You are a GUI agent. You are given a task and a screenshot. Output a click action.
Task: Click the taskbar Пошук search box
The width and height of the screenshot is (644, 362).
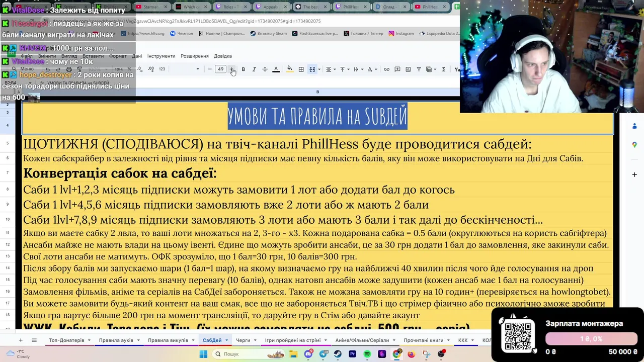pyautogui.click(x=249, y=354)
